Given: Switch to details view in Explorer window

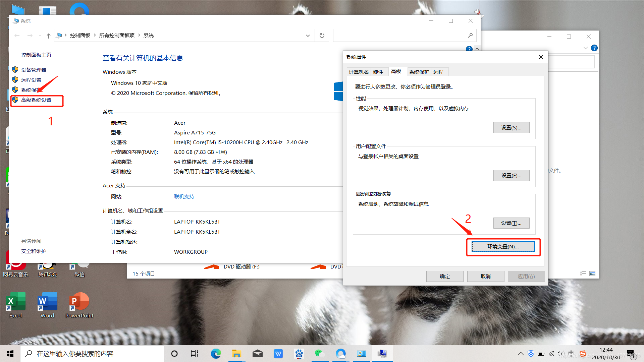Looking at the screenshot, I should tap(583, 274).
